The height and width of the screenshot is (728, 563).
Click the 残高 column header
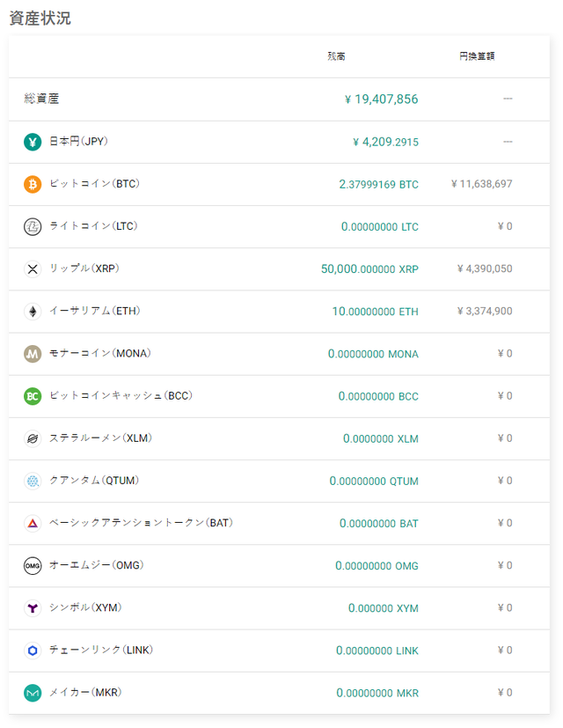pos(336,56)
